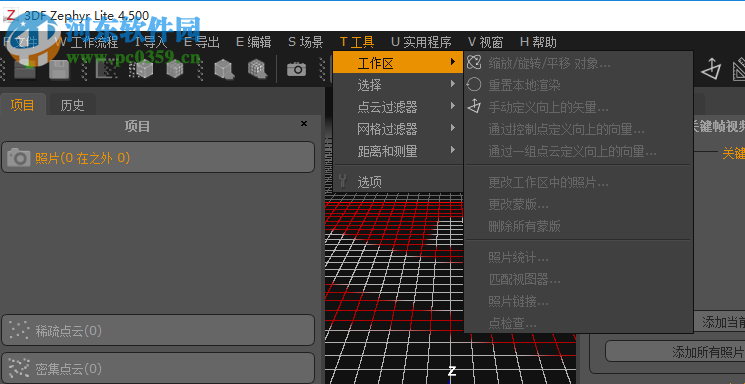Click the wrench icon beside 选项
The image size is (745, 384).
(342, 181)
